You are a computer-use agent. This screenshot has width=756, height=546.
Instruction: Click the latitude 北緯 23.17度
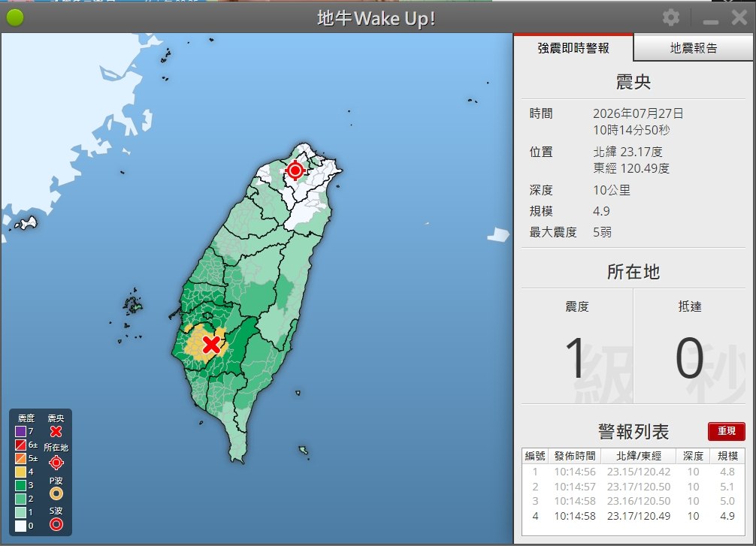tap(627, 152)
